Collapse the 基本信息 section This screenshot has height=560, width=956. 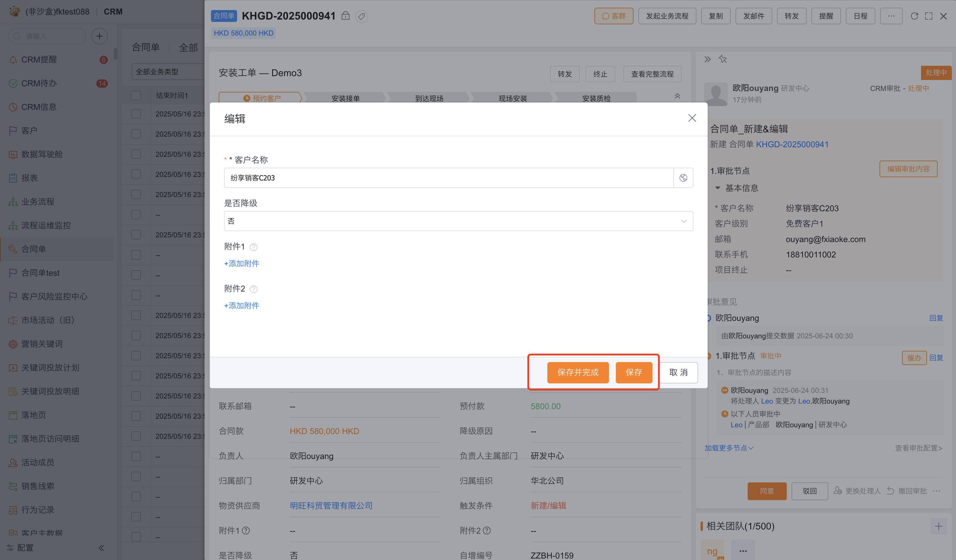click(717, 188)
